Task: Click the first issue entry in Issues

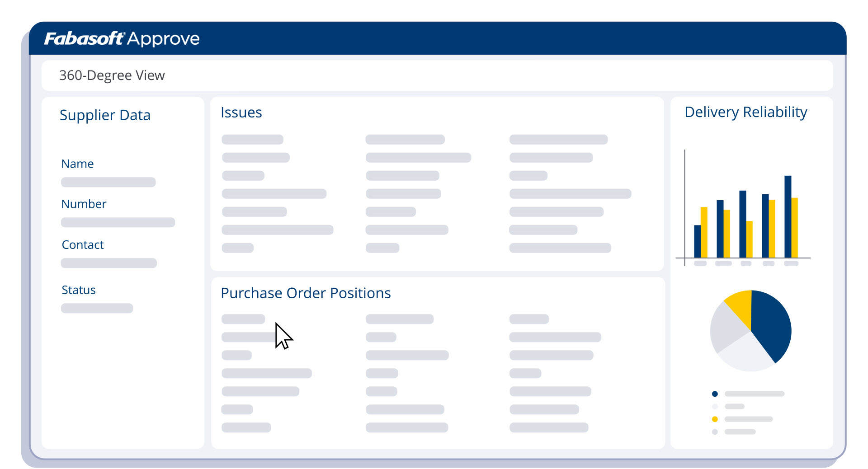Action: 253,139
